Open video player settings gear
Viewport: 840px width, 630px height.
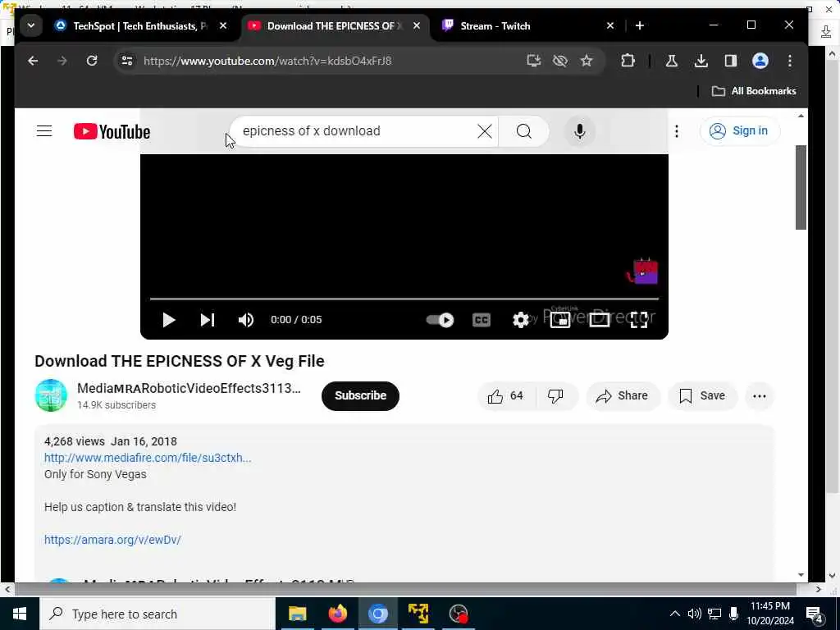click(520, 320)
